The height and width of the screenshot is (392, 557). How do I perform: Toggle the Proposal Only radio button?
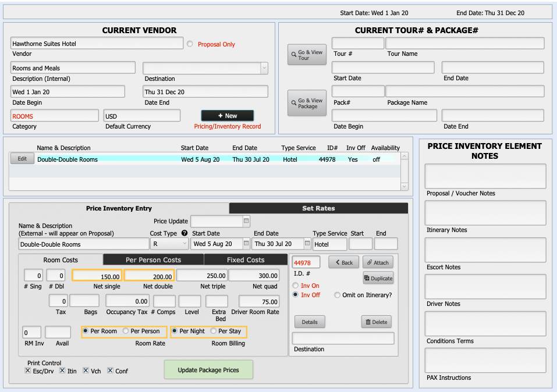click(x=190, y=44)
